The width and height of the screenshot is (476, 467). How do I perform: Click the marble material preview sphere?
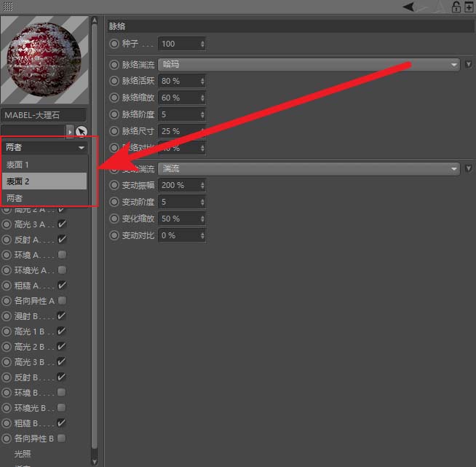tap(44, 60)
